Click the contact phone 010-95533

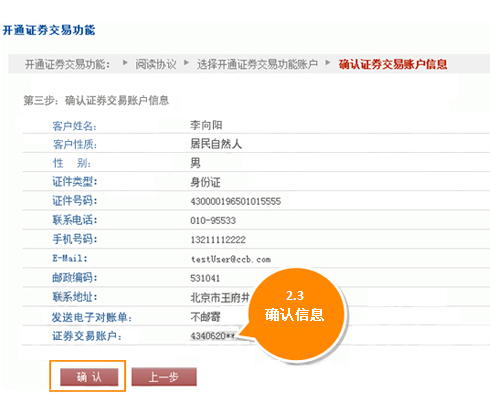point(213,221)
